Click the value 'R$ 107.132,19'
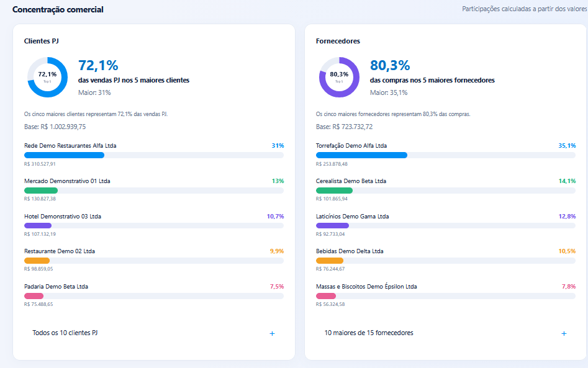This screenshot has width=588, height=368. pyautogui.click(x=40, y=234)
